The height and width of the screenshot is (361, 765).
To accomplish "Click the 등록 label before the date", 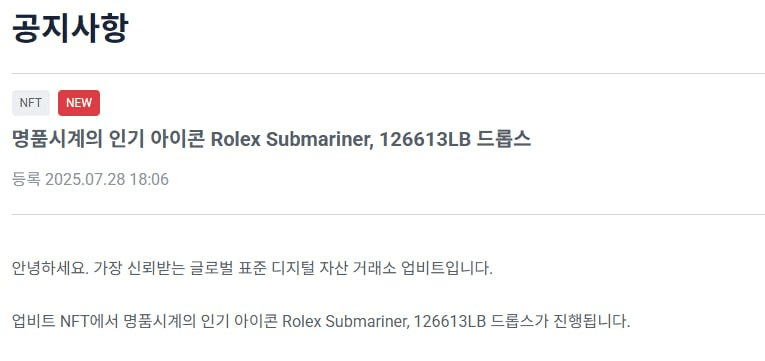I will pos(26,180).
